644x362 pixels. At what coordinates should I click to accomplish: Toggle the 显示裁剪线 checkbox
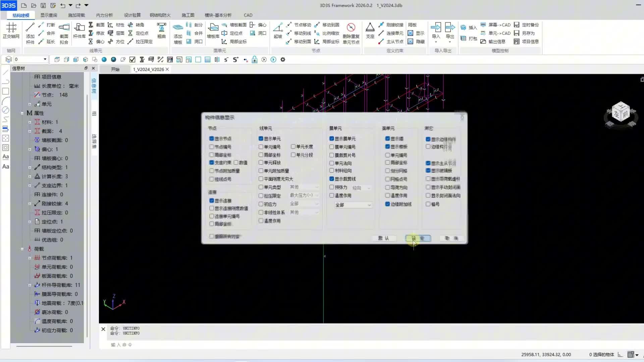(x=332, y=179)
